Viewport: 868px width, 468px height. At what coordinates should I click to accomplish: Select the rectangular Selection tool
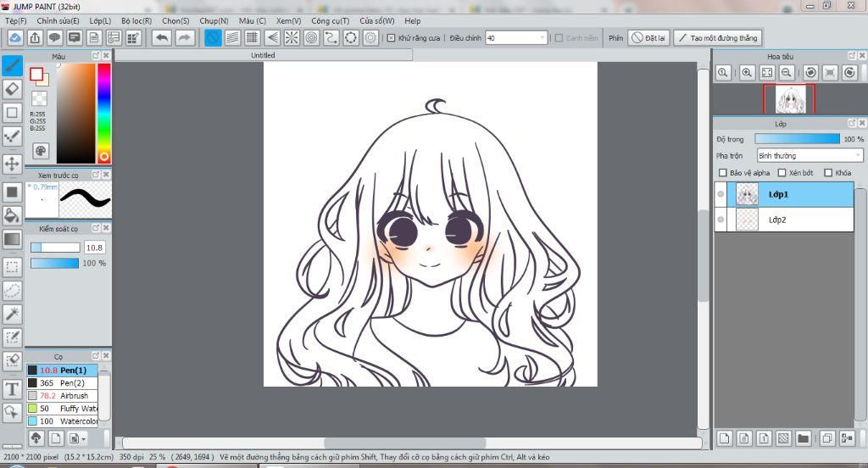12,267
